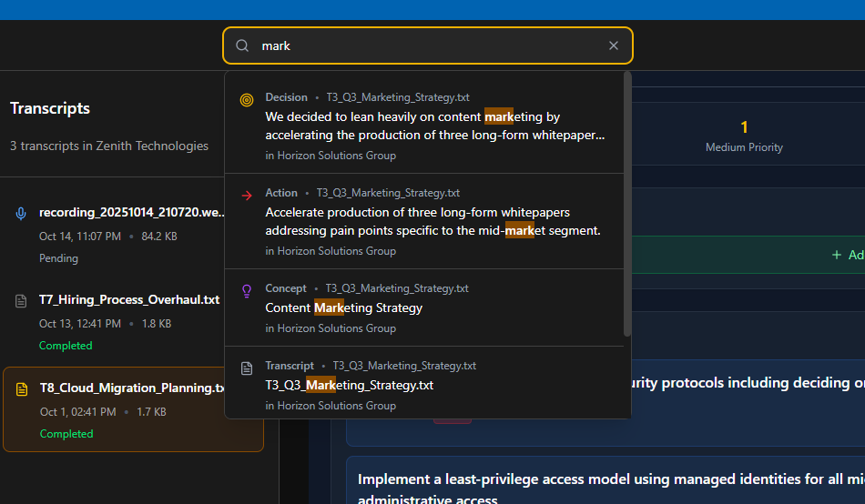
Task: Click the T7_Hiring_Process_Overhaul file icon
Action: click(x=21, y=300)
